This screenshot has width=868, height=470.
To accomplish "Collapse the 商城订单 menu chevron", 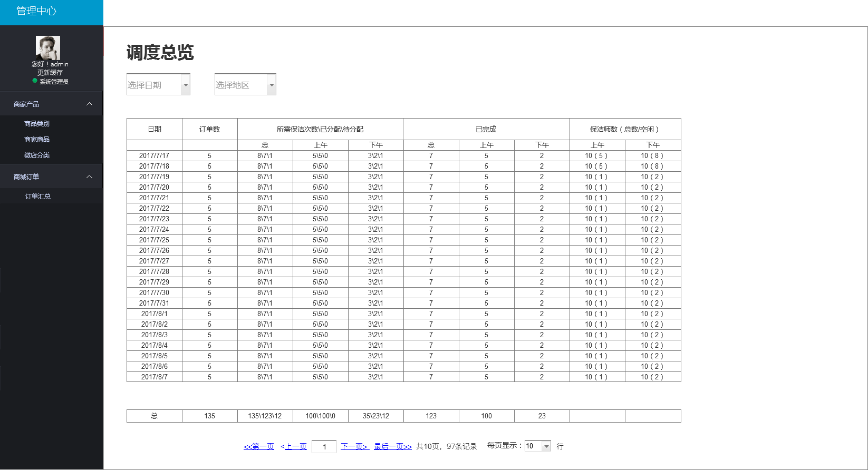I will [x=89, y=177].
